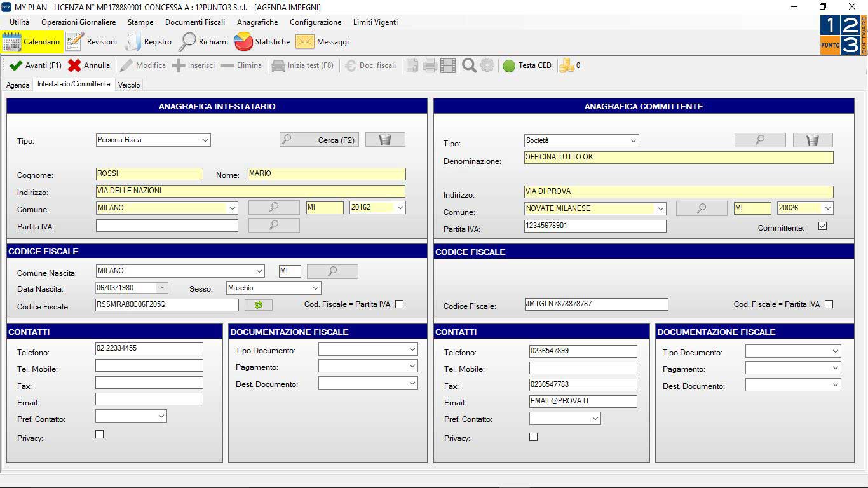Open Richiami with the magnifier icon

point(203,42)
